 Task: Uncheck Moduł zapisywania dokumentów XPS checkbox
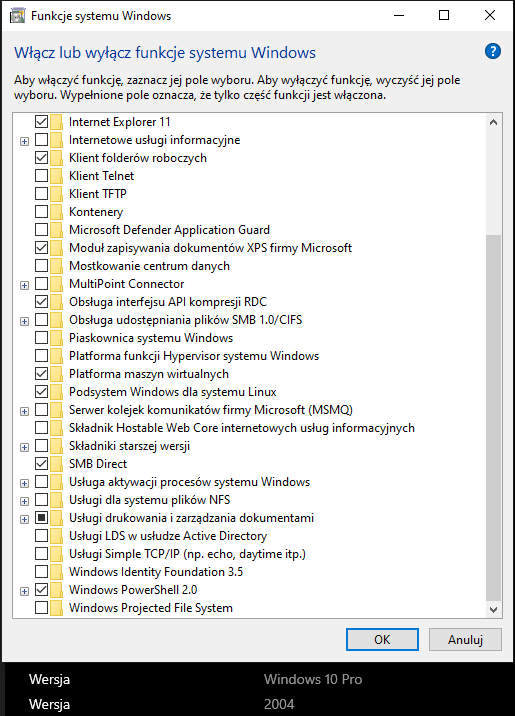pos(42,248)
